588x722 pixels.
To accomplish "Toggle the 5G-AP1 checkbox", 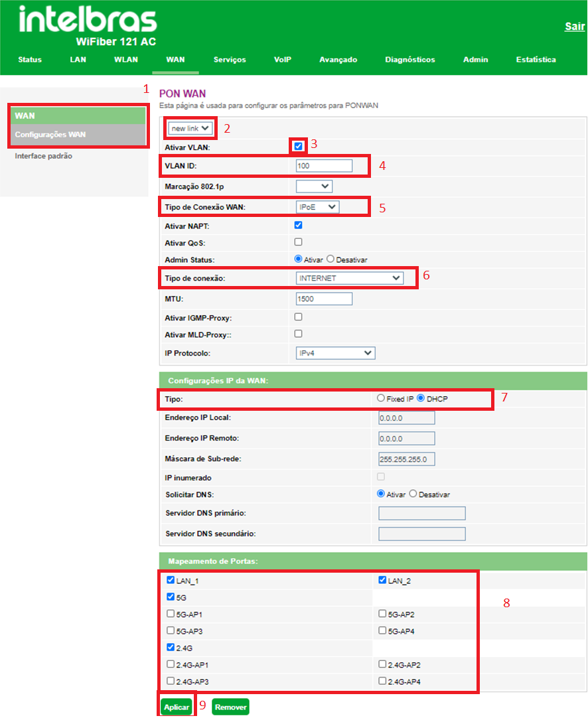I will 171,614.
